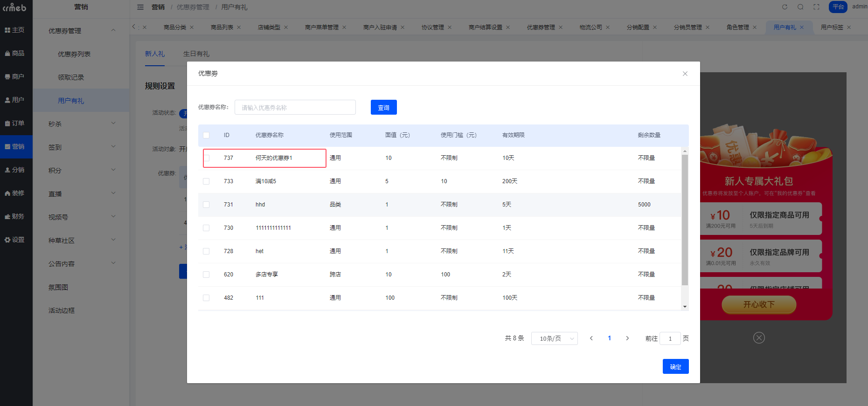Image resolution: width=868 pixels, height=406 pixels.
Task: Click the search icon in top bar
Action: click(800, 7)
